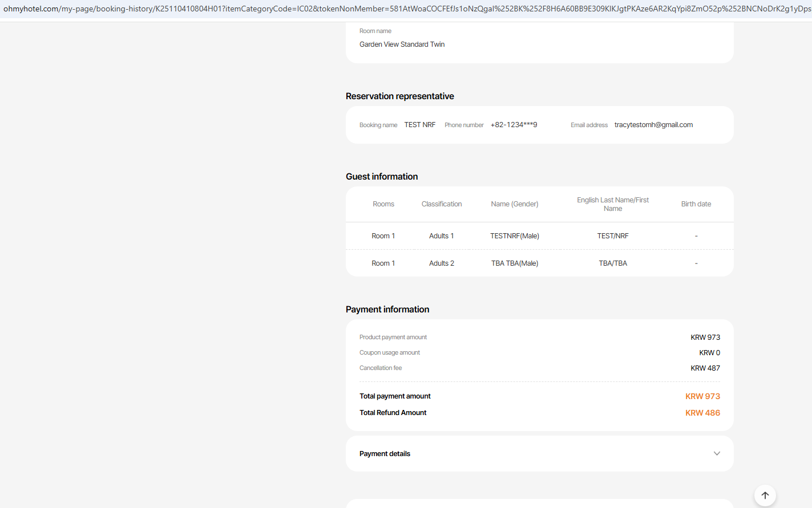The height and width of the screenshot is (508, 812).
Task: Click the scroll-to-top arrow button
Action: click(765, 495)
